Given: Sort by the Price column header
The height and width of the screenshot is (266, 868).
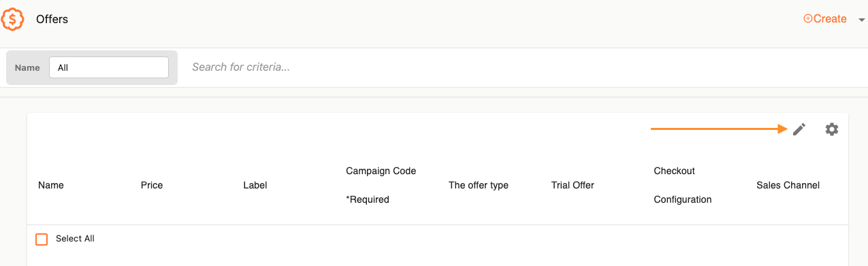Looking at the screenshot, I should click(x=152, y=185).
